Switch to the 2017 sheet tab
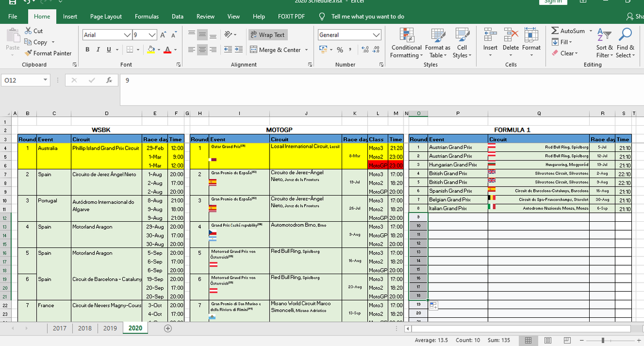 (x=59, y=328)
